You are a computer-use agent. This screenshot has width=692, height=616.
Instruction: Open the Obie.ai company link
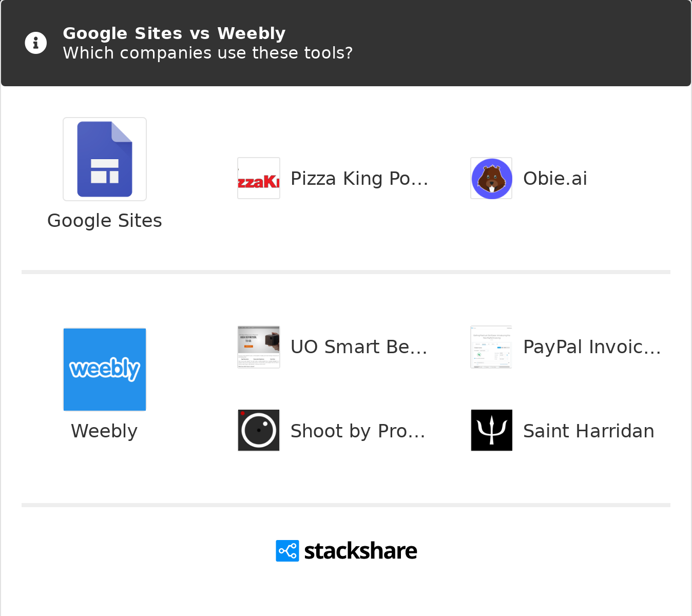pyautogui.click(x=555, y=179)
